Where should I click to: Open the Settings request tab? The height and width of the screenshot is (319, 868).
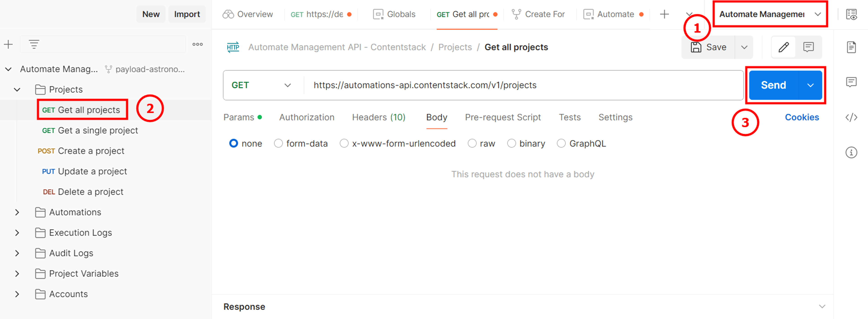[x=615, y=117]
